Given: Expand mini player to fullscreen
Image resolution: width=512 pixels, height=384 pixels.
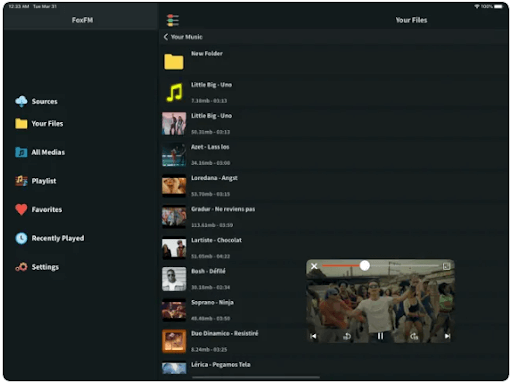Looking at the screenshot, I should click(x=446, y=266).
